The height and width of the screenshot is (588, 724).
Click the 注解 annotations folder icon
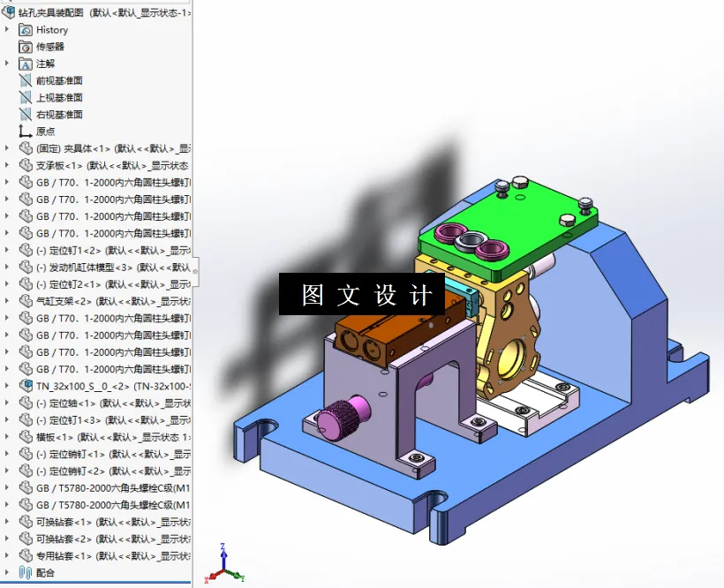pos(25,63)
